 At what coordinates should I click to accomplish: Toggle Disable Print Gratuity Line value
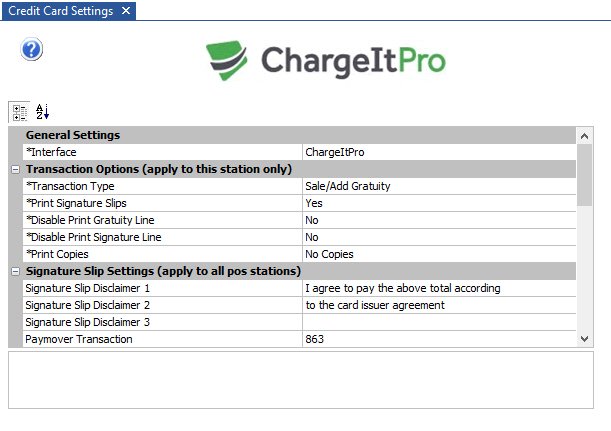click(x=439, y=220)
